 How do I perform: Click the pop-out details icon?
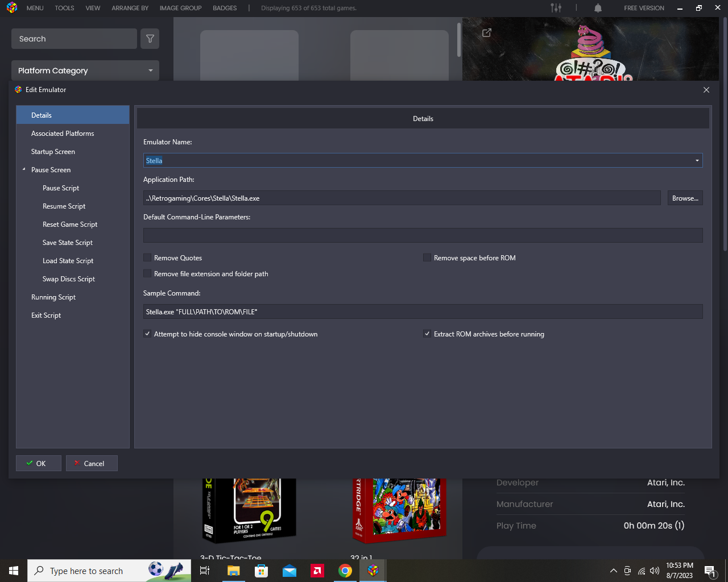(487, 33)
